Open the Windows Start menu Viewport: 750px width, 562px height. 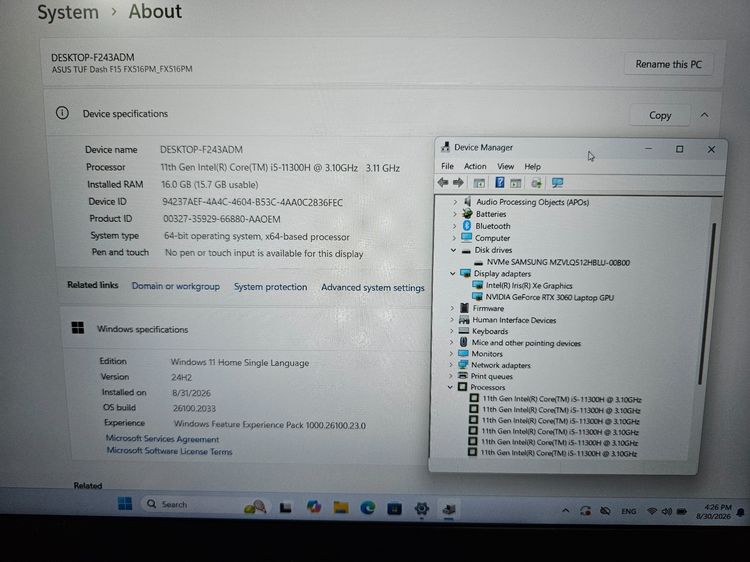[125, 503]
